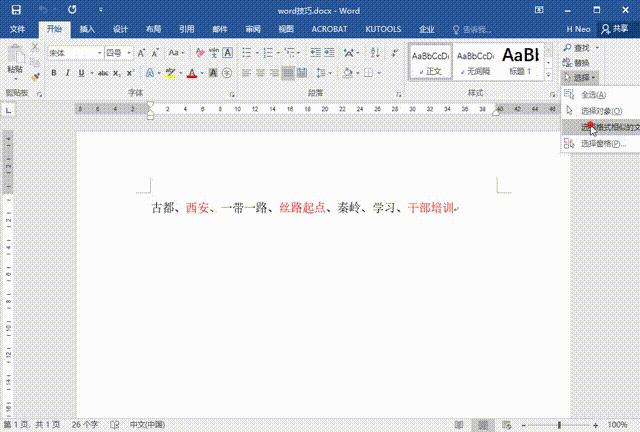Screen dimensions: 640x432
Task: Click the ruler tab selector (L)
Action: [9, 110]
